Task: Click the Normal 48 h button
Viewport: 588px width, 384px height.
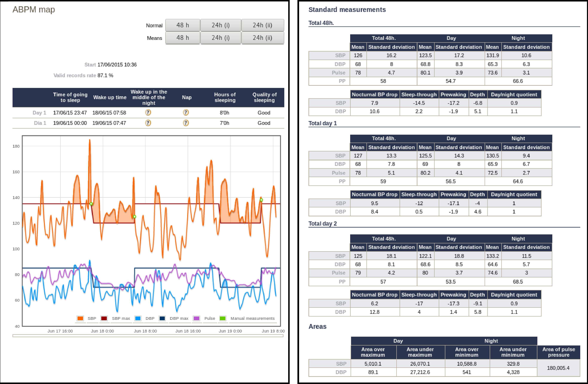Action: (182, 25)
